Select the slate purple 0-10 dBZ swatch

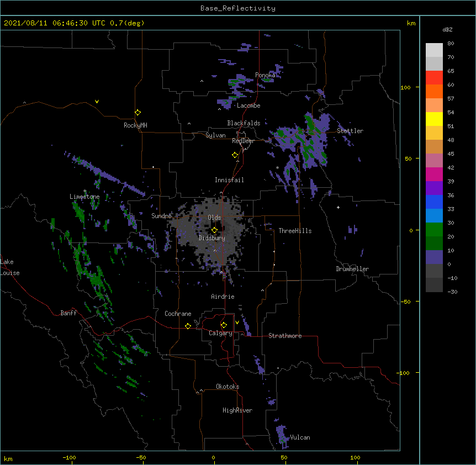[434, 257]
